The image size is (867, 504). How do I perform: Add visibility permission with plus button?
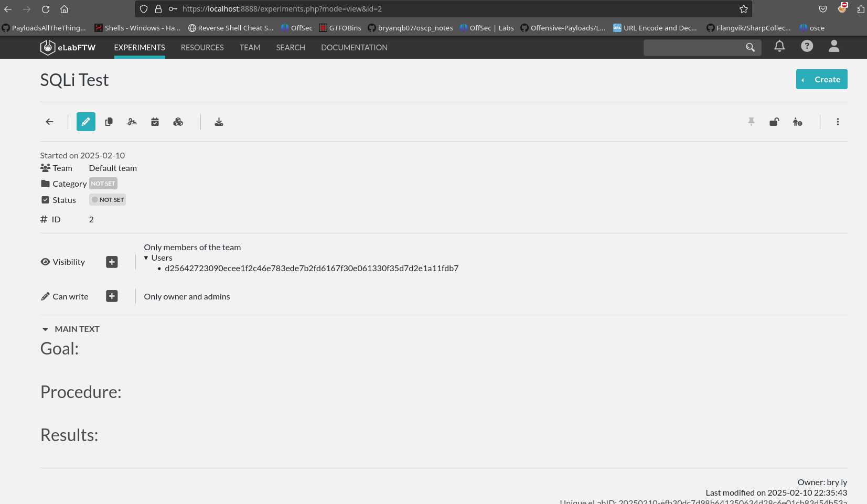(112, 262)
